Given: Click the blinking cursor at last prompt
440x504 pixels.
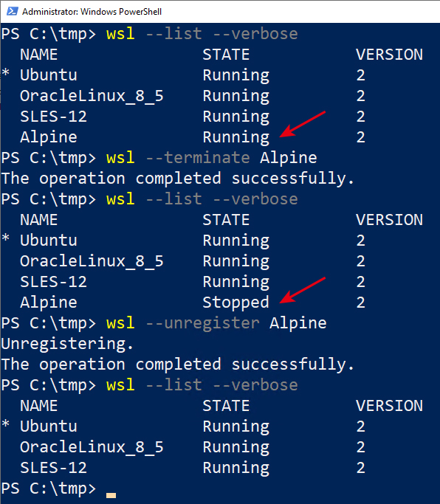Looking at the screenshot, I should pyautogui.click(x=111, y=495).
